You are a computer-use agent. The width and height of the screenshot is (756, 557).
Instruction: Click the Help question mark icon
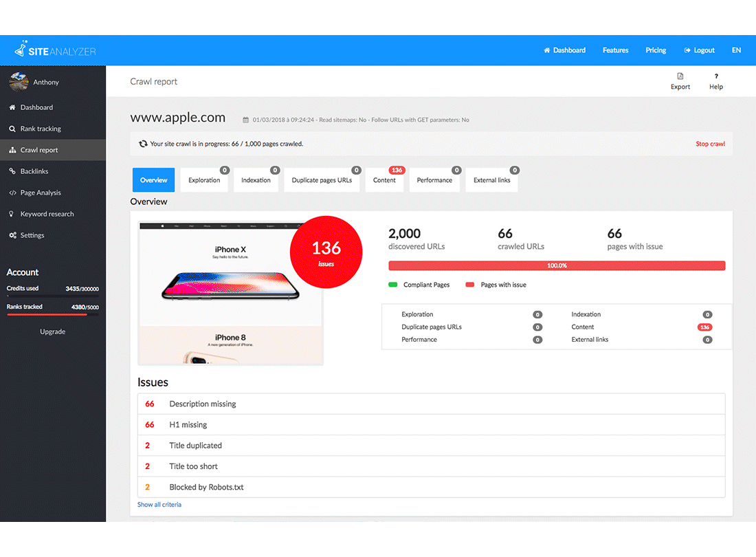click(x=716, y=76)
